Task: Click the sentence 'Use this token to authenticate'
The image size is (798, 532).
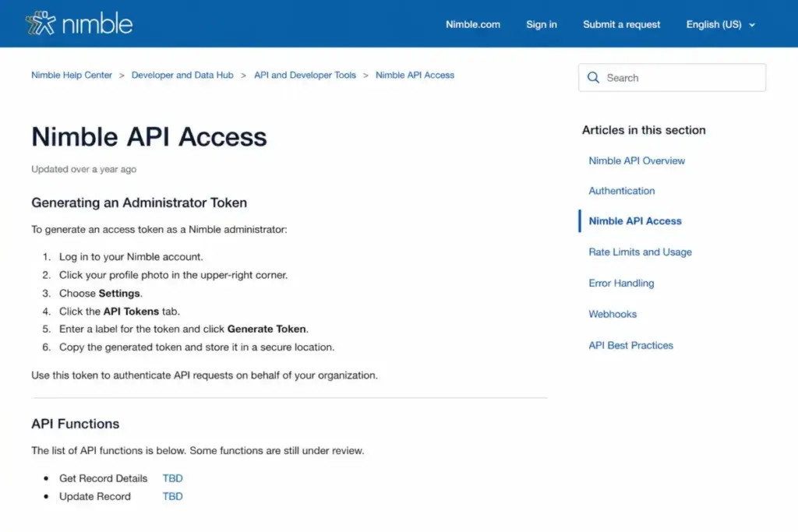Action: click(205, 375)
